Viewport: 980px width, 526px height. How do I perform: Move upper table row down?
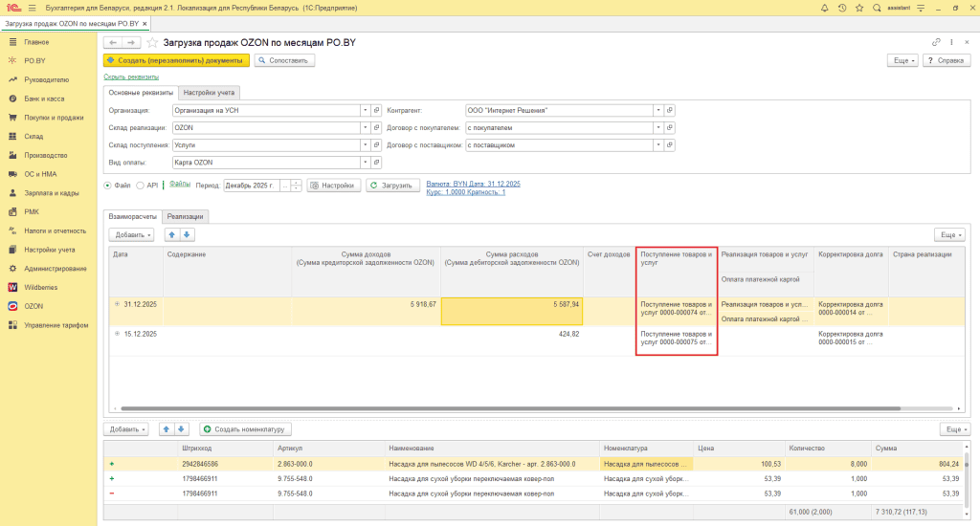(x=187, y=235)
